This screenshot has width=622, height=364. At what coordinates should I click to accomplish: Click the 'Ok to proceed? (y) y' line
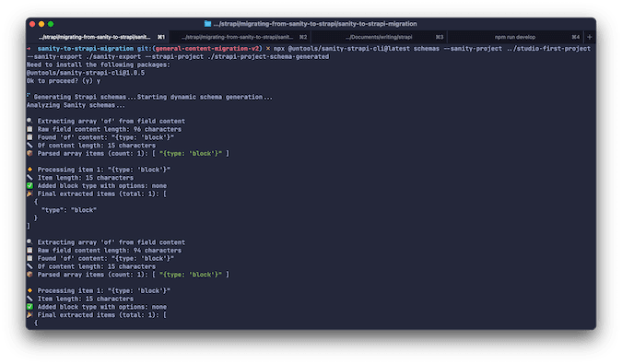point(64,81)
